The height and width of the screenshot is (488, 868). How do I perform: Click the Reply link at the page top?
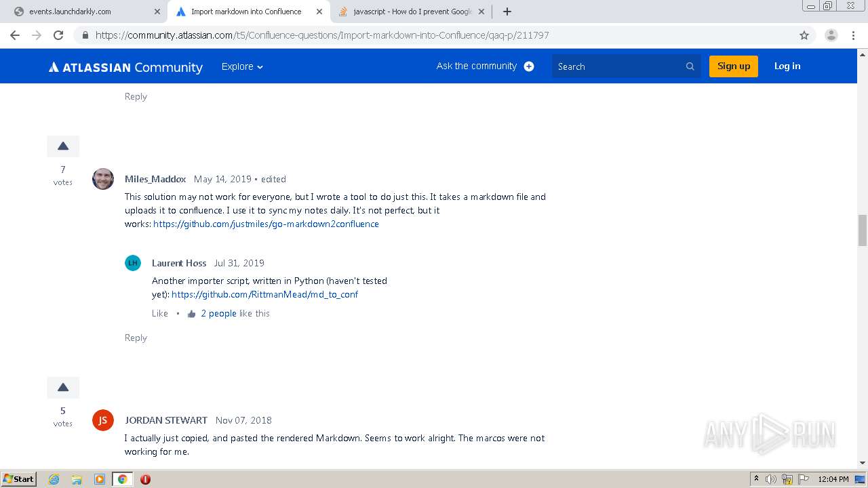pos(136,96)
